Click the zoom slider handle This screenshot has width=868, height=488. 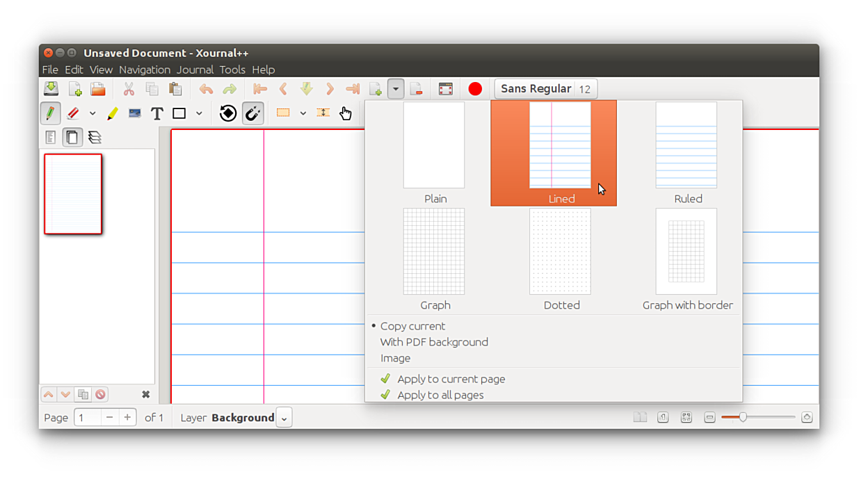pyautogui.click(x=743, y=417)
